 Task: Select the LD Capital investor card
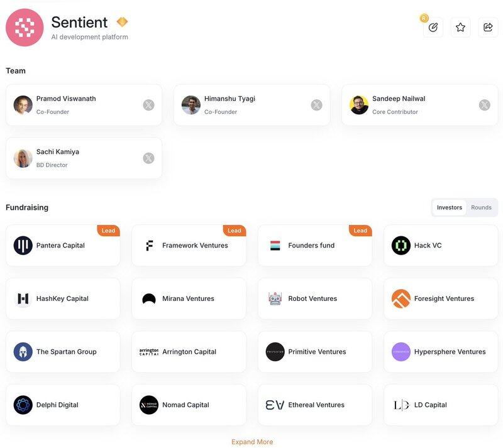coord(441,405)
